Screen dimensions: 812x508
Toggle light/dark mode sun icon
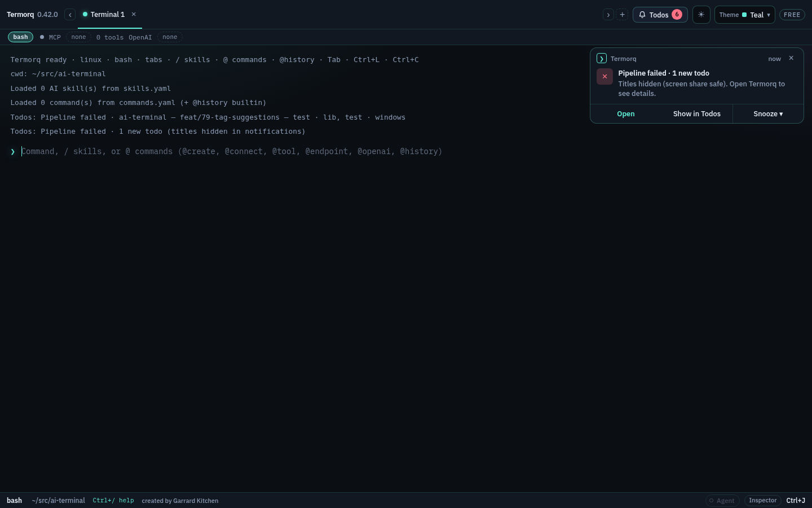tap(701, 15)
